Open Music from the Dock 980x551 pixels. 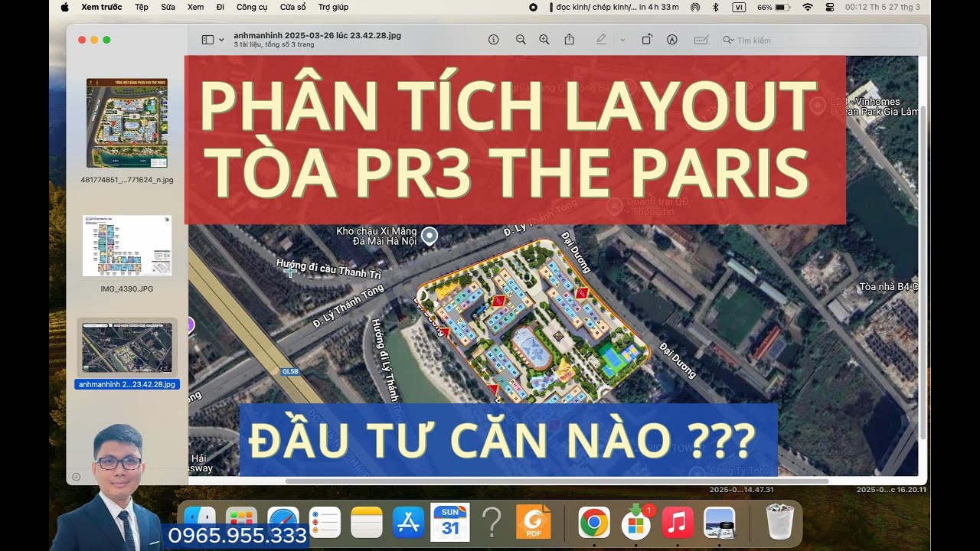(678, 523)
